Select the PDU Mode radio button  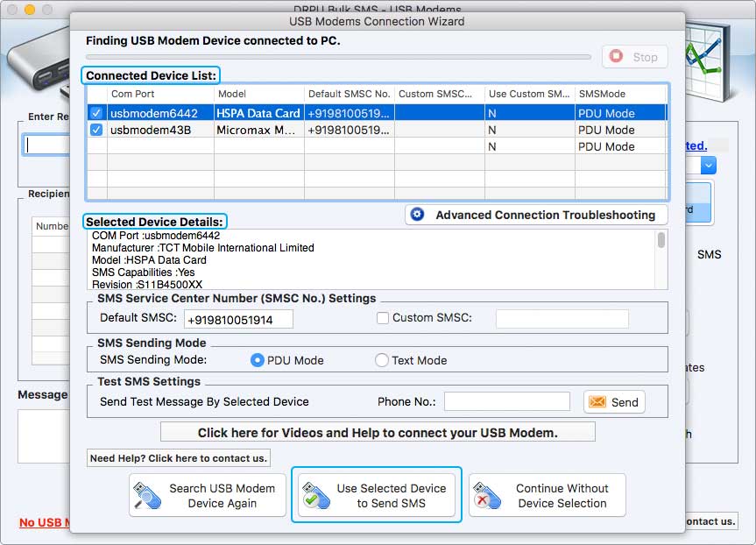[x=258, y=360]
